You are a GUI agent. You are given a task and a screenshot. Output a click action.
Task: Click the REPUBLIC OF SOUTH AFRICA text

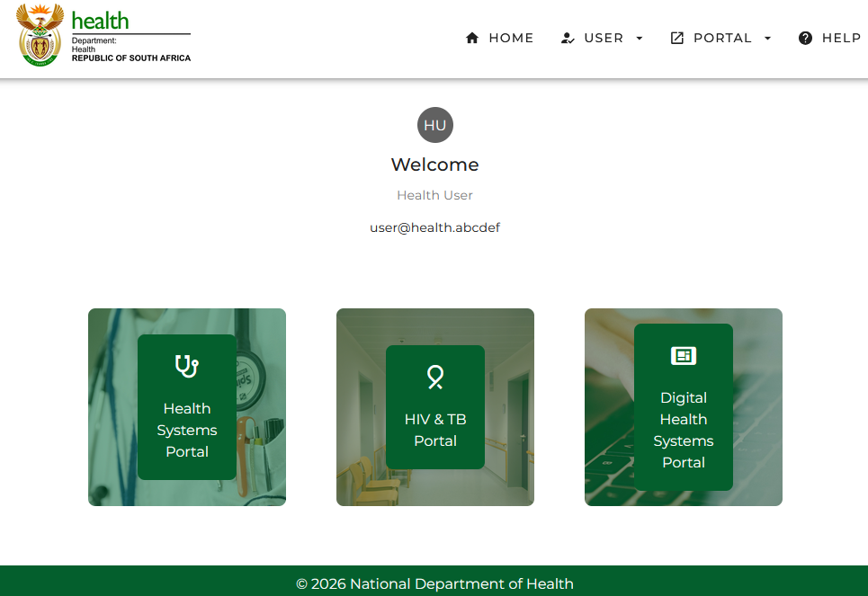click(131, 58)
